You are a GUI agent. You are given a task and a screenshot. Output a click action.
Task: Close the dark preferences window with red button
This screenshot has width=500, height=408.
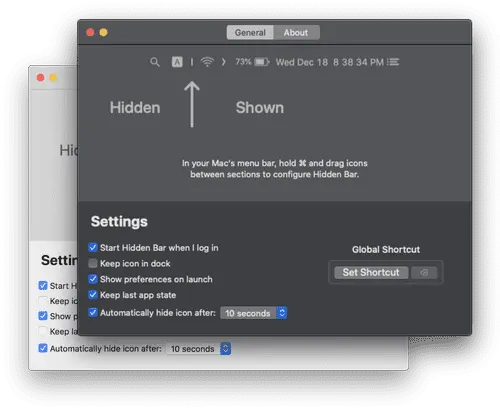[90, 32]
